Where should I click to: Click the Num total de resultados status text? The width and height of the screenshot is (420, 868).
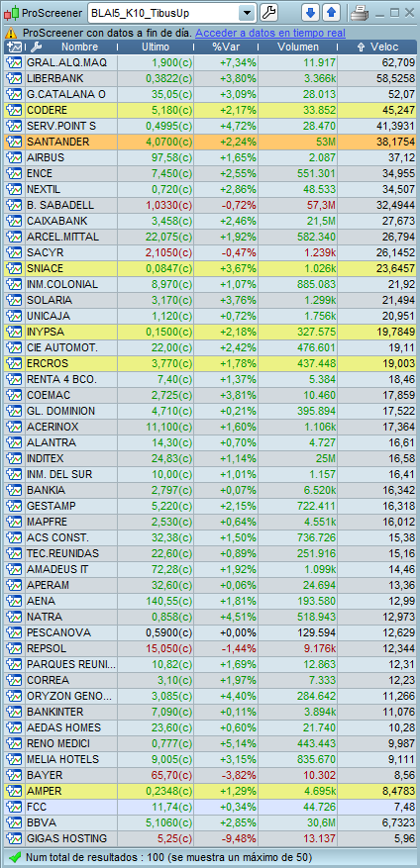coord(168,857)
